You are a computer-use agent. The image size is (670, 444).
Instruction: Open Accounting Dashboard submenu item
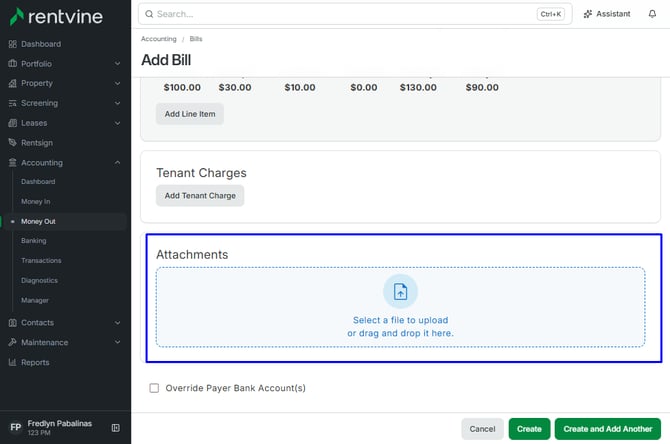pos(38,182)
